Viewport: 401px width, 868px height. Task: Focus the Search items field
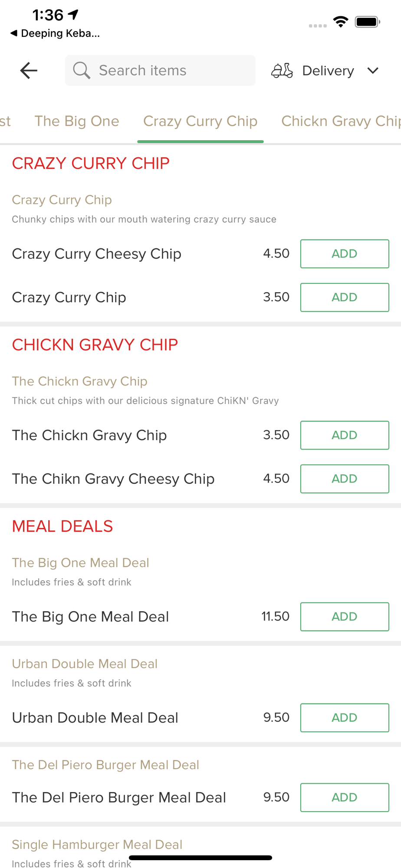[160, 70]
